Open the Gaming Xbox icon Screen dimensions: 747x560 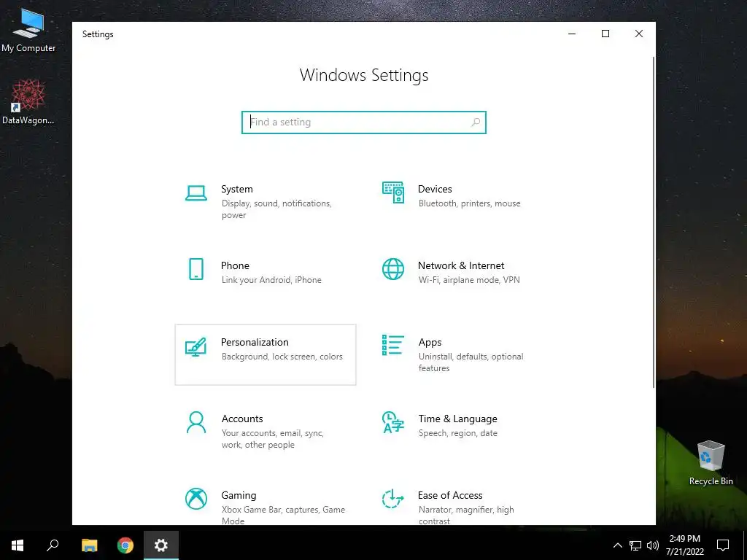coord(196,499)
